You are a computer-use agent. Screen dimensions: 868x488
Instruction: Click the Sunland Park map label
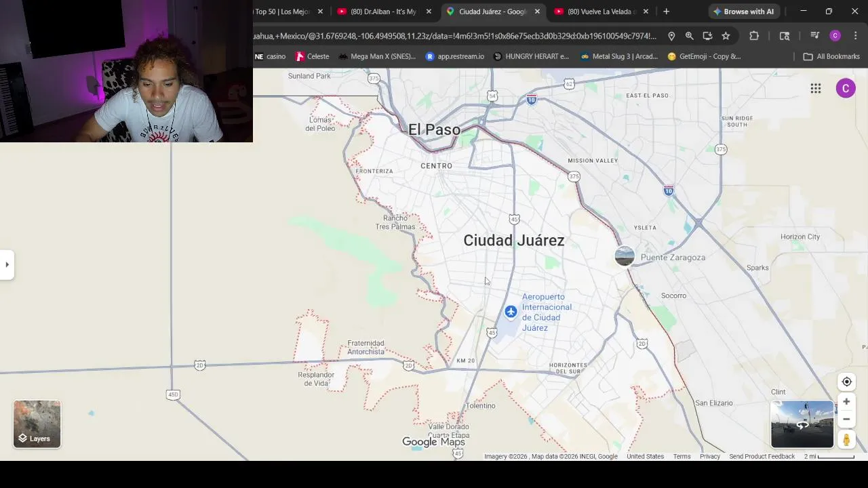(309, 76)
